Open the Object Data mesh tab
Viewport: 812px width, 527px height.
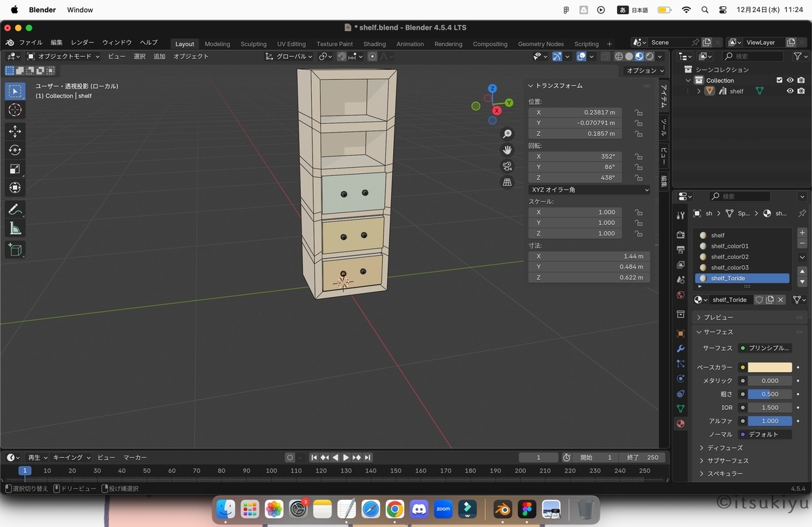(x=681, y=409)
